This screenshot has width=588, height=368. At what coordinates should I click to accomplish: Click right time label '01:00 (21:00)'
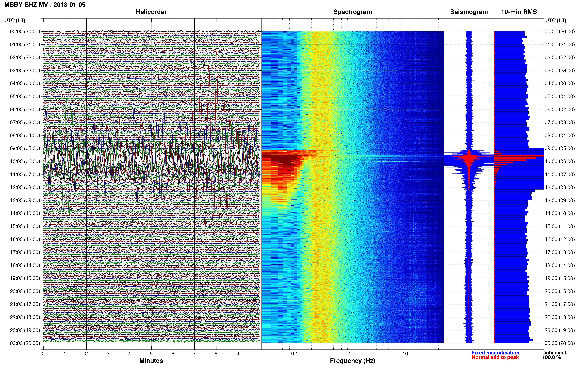coord(560,44)
